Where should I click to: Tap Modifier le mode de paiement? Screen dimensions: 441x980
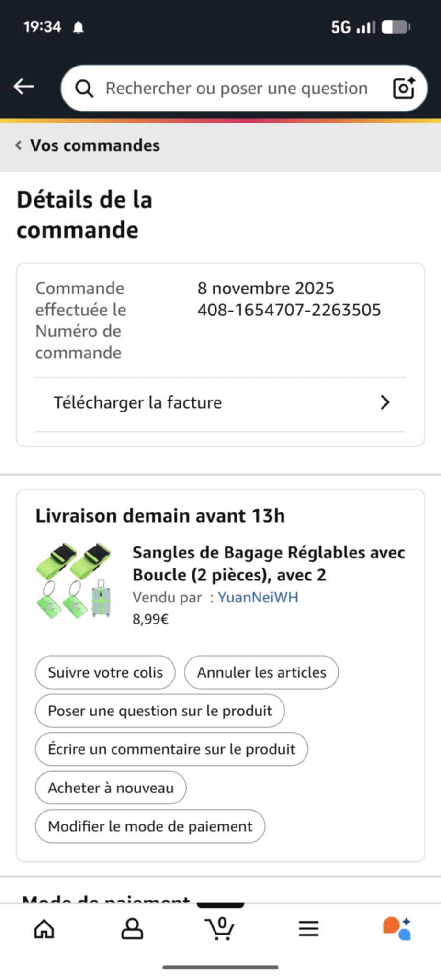(x=150, y=826)
